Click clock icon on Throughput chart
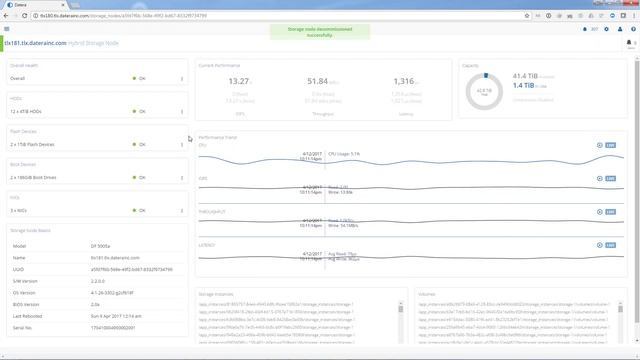 coord(600,212)
